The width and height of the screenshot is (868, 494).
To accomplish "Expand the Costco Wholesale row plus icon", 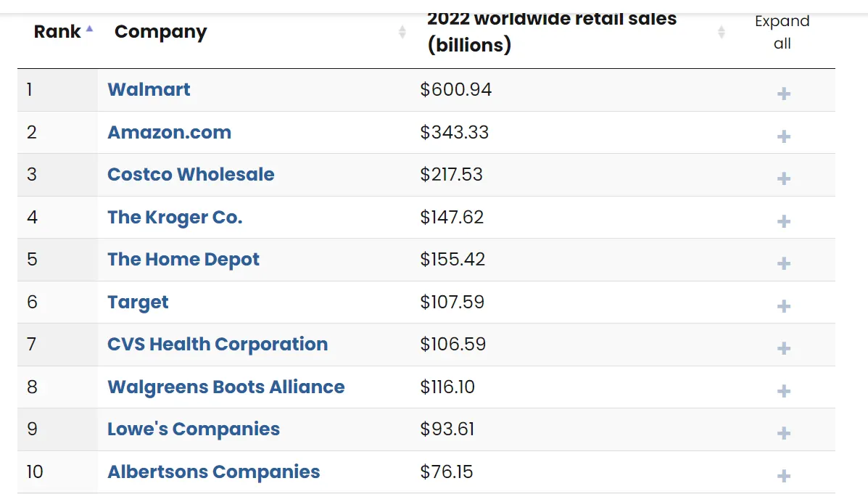I will coord(783,178).
